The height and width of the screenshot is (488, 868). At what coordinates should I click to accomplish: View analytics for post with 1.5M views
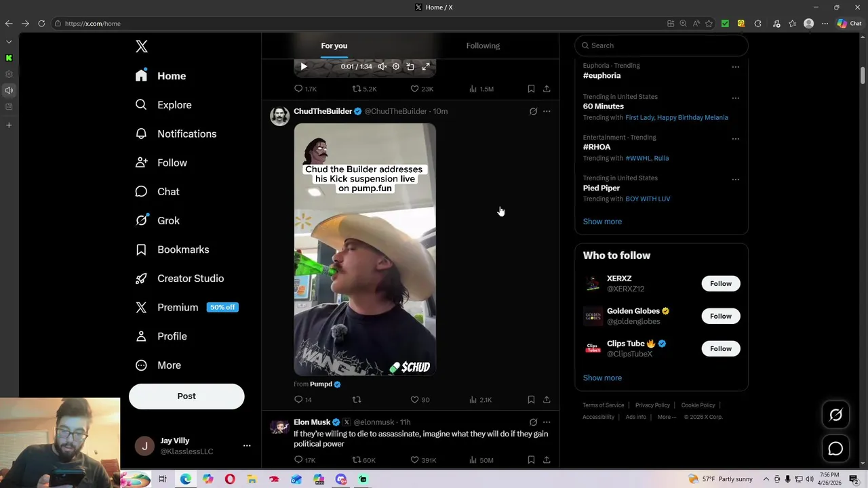(481, 89)
